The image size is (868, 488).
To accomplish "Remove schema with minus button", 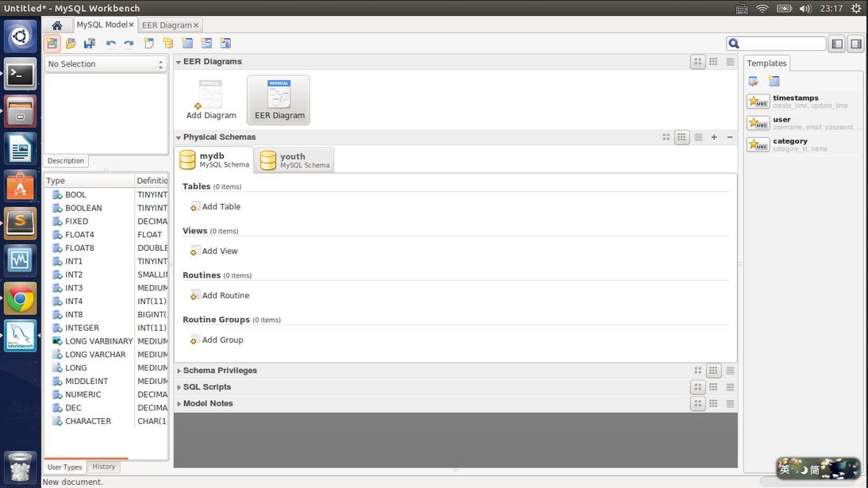I will coord(730,137).
